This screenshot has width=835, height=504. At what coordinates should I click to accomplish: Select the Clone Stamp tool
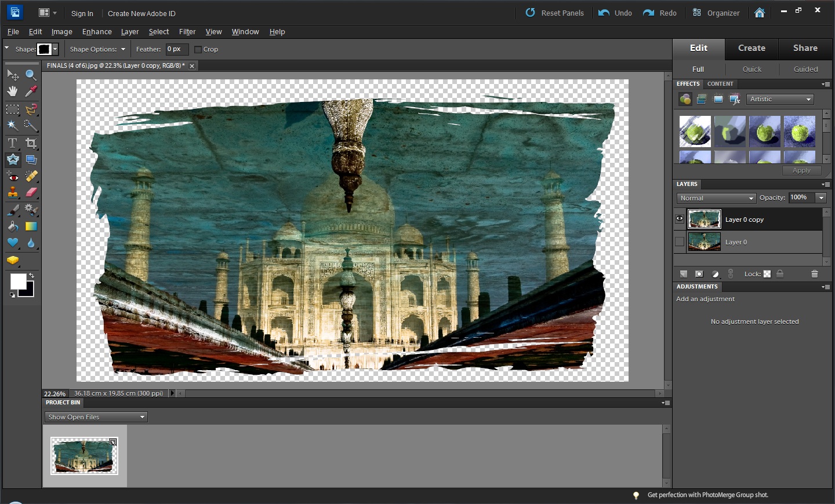(x=13, y=193)
